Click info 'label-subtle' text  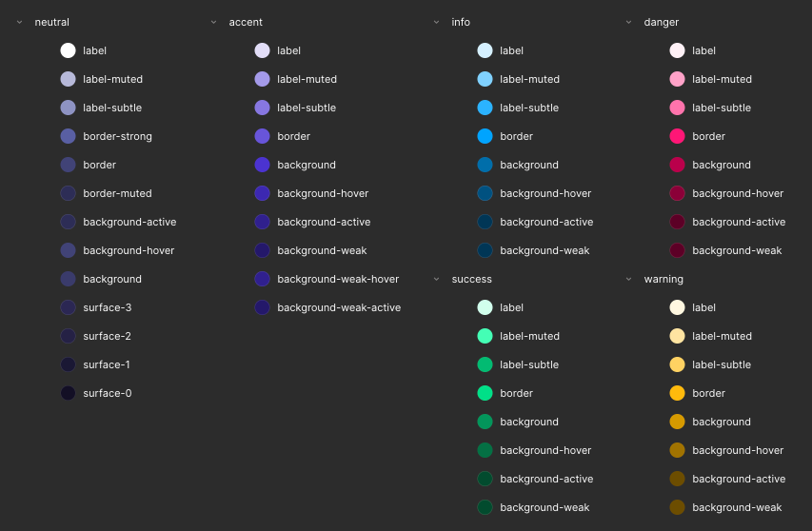coord(529,108)
